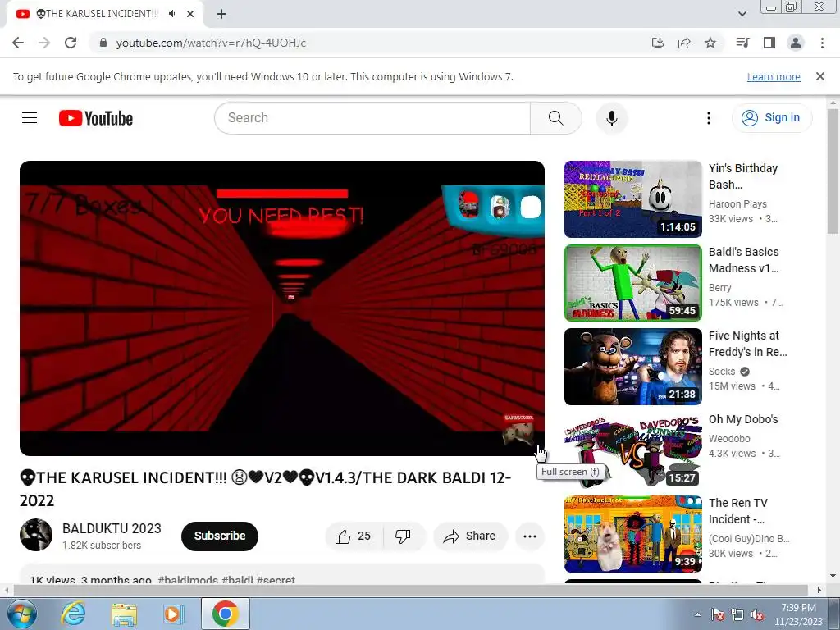Image resolution: width=840 pixels, height=630 pixels.
Task: Open Windows Media Player from taskbar
Action: click(173, 614)
